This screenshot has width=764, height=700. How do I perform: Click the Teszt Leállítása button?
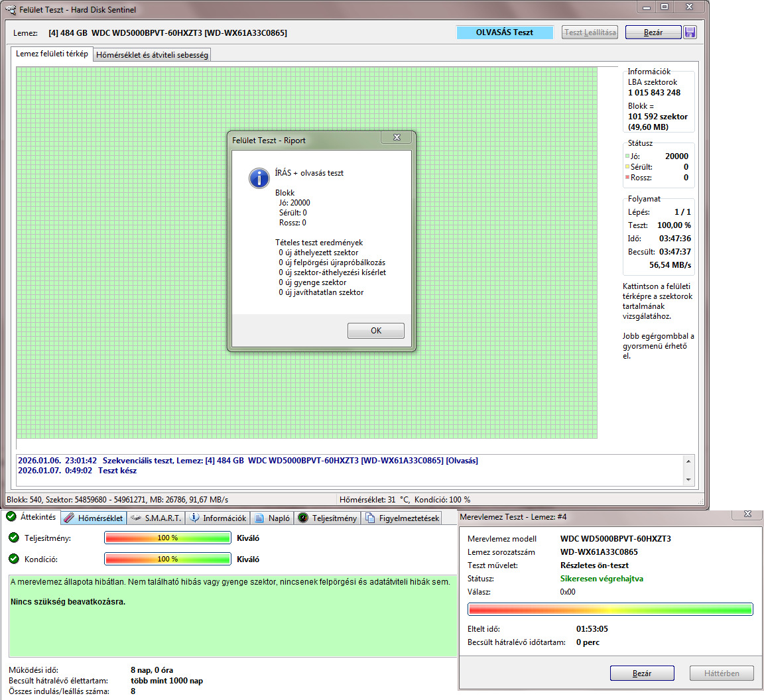coord(590,32)
